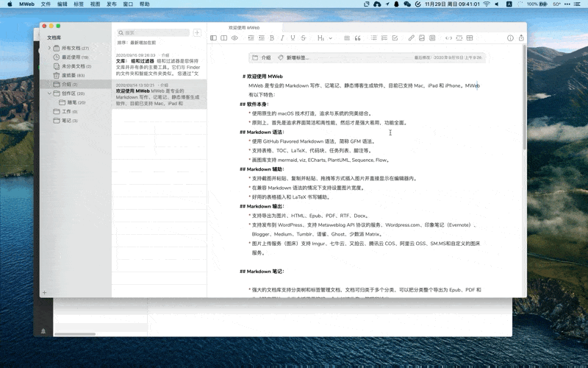Click 介绍 category tag in document header

tap(262, 58)
